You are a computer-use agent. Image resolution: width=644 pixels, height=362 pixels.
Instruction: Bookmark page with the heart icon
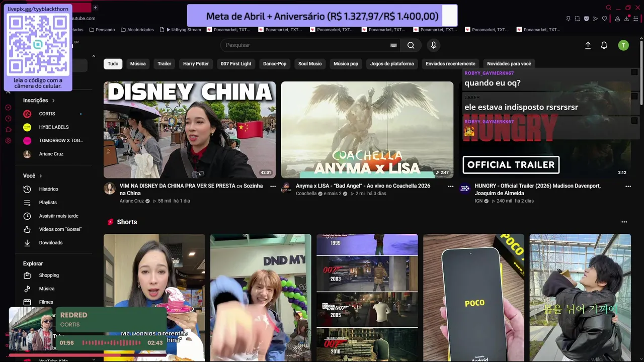[x=604, y=19]
